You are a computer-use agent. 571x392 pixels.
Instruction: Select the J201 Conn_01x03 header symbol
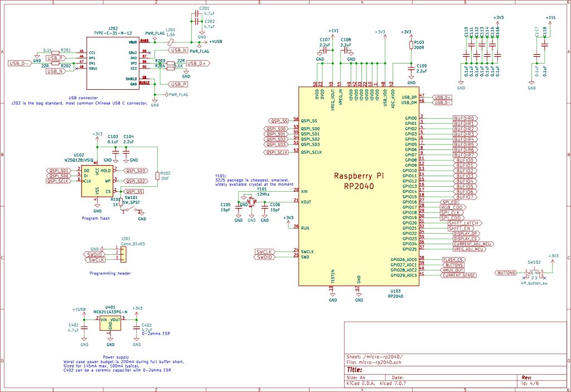click(123, 254)
